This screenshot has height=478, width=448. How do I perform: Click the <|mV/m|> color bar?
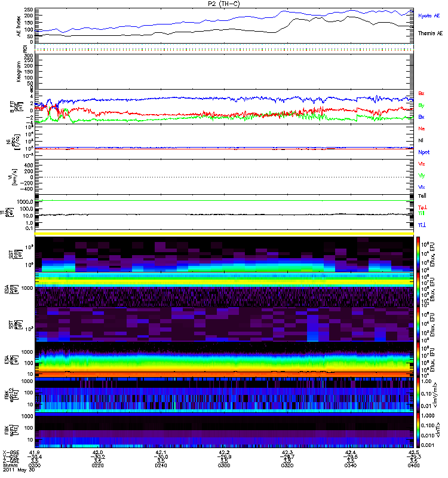click(418, 395)
